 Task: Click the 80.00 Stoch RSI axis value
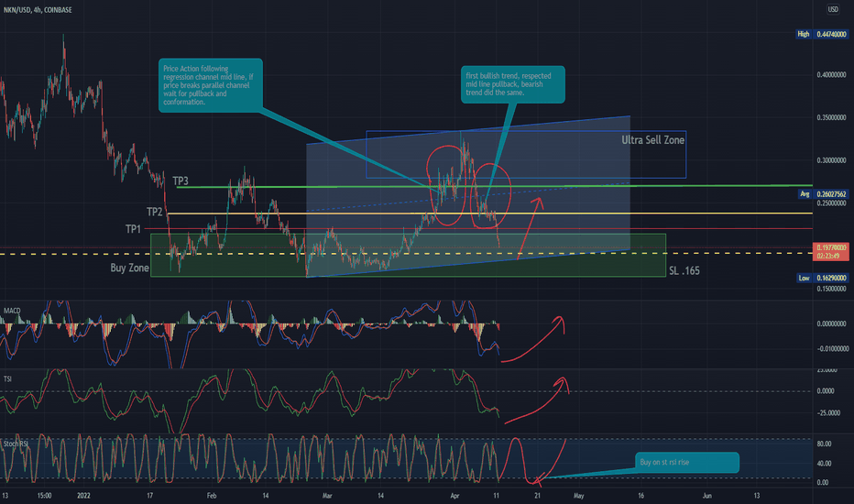click(x=824, y=444)
